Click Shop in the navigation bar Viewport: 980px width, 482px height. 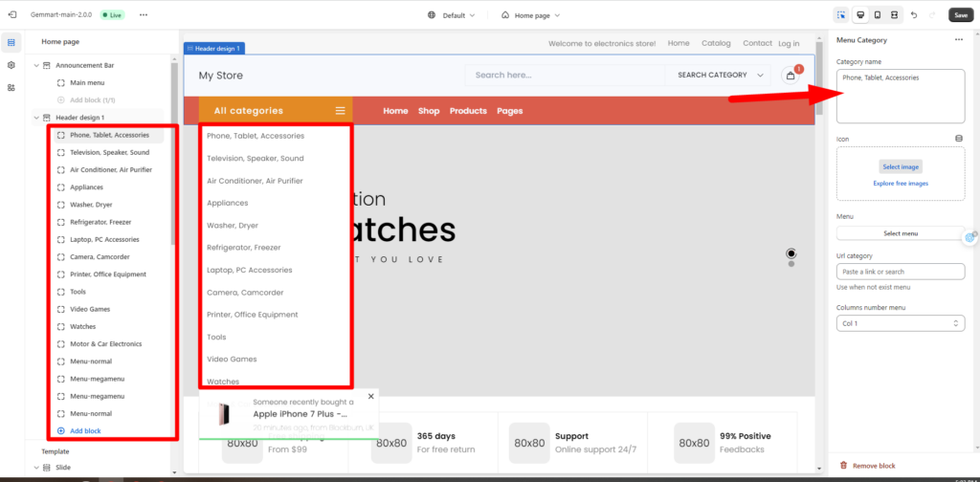[429, 111]
